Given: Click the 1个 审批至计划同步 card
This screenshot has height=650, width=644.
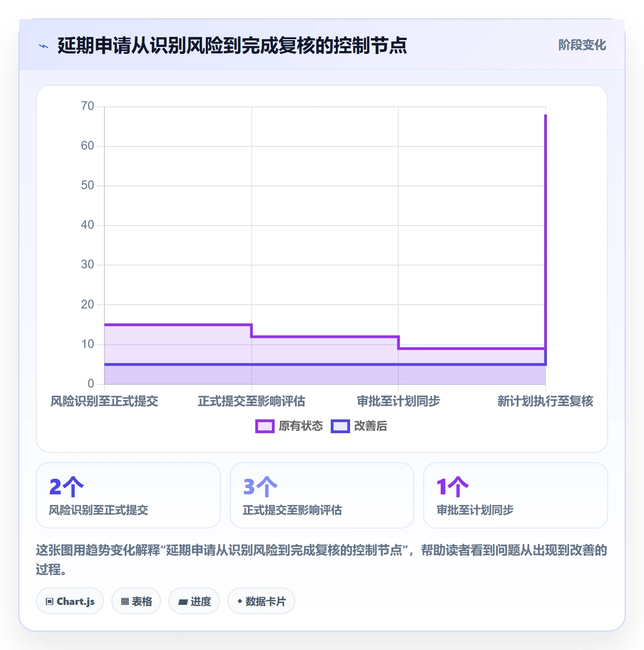Looking at the screenshot, I should click(x=516, y=495).
